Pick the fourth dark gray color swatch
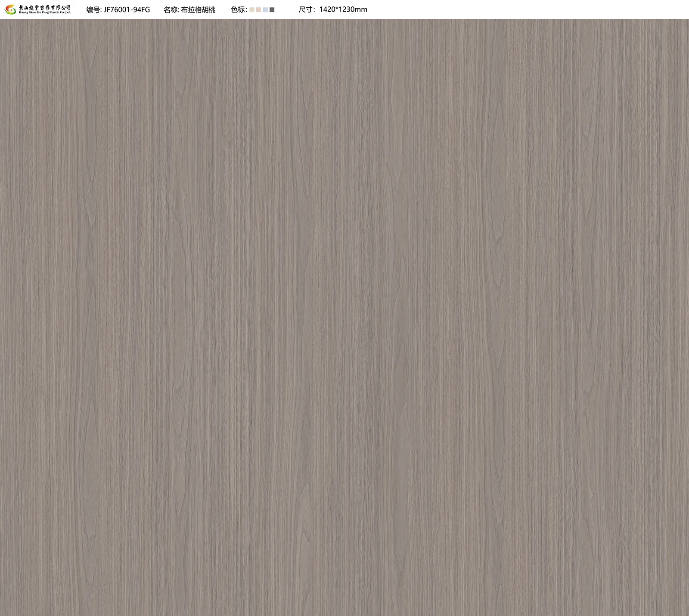 272,9
